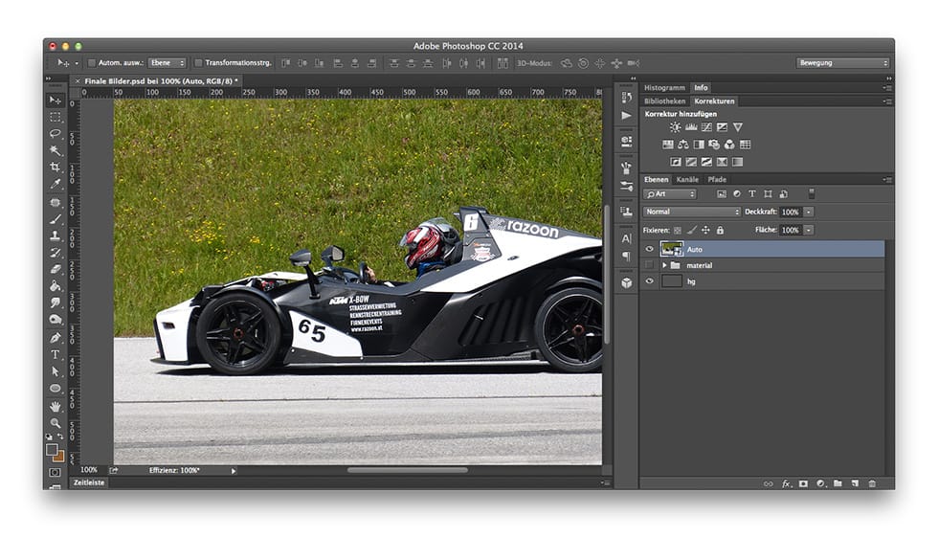This screenshot has width=938, height=560.
Task: Open the Deckkraft slider dropdown arrow
Action: click(809, 212)
